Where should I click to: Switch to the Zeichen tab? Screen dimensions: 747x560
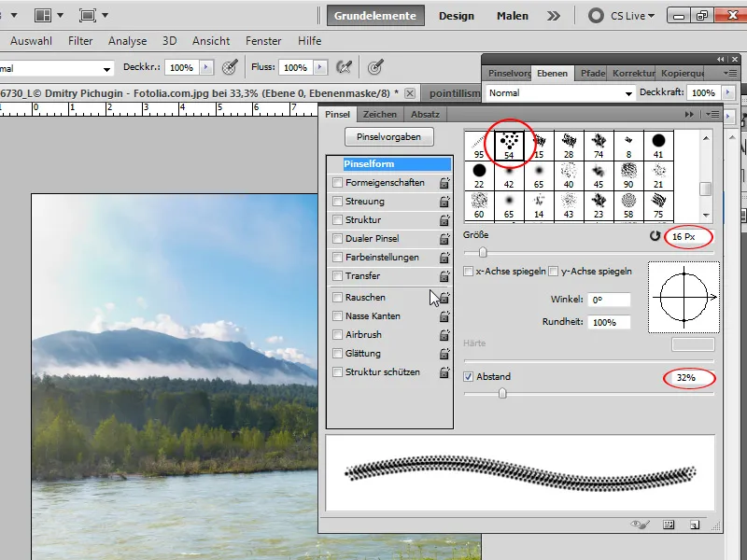pyautogui.click(x=379, y=114)
